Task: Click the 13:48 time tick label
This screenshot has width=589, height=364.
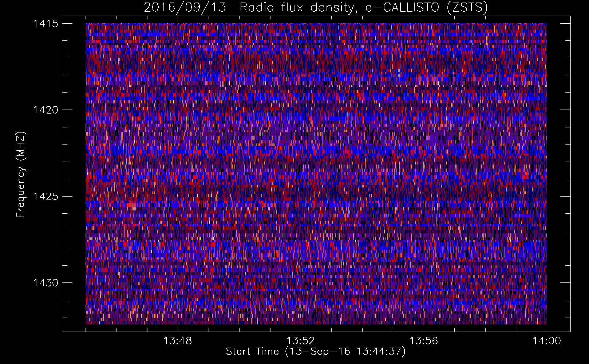Action: [178, 341]
